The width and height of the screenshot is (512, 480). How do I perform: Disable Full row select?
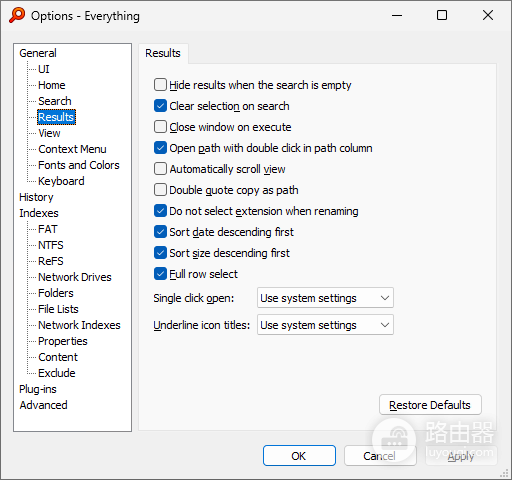pos(160,274)
